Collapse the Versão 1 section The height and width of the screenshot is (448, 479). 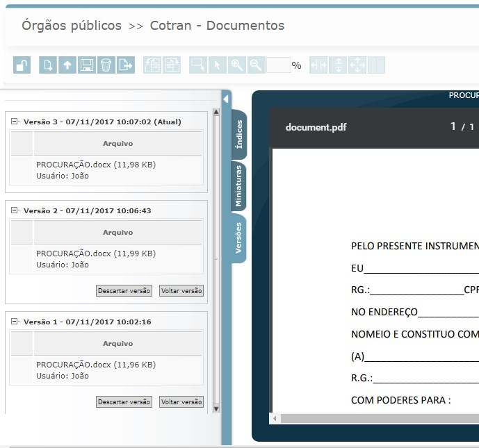(15, 322)
